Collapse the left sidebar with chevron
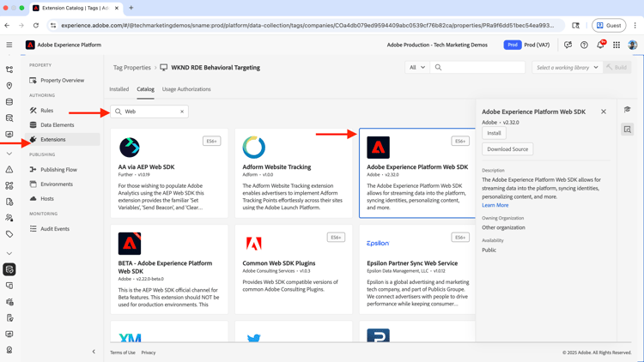Image resolution: width=644 pixels, height=362 pixels. tap(94, 352)
